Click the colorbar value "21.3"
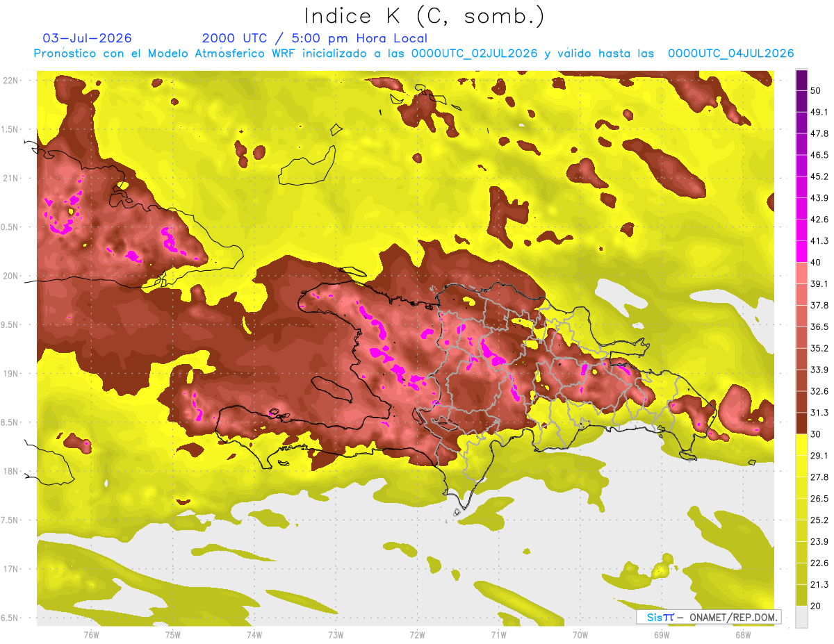 click(820, 585)
